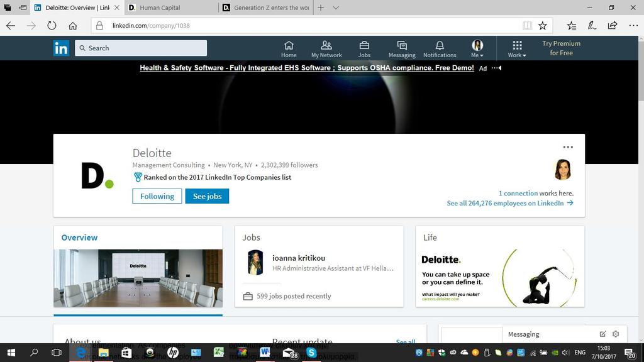The image size is (644, 362).
Task: Close the Deloitte: Overview tab
Action: click(x=116, y=8)
